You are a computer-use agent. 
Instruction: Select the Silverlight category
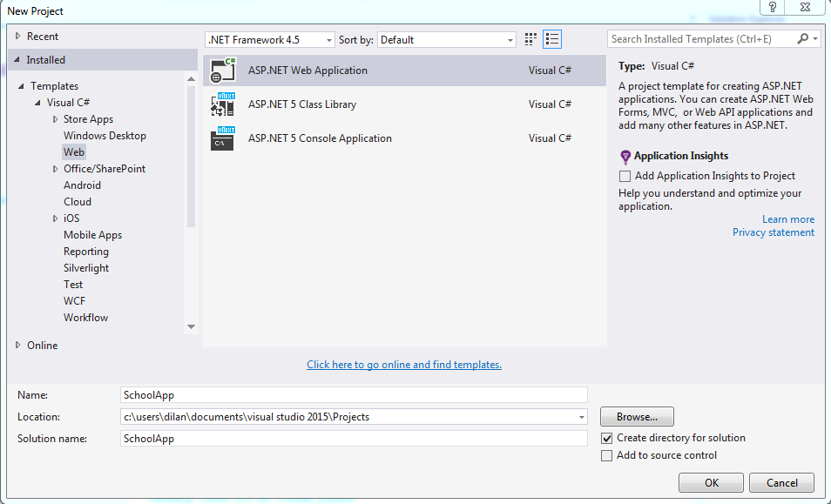coord(86,268)
